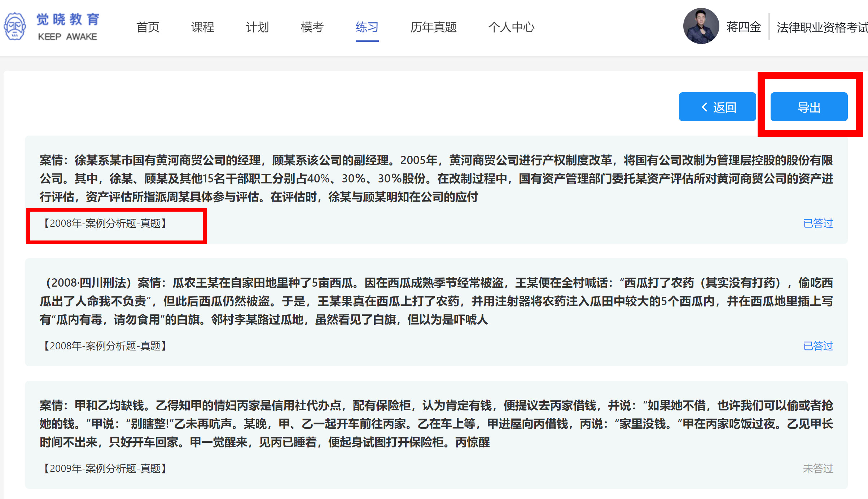This screenshot has height=499, width=868.
Task: Select the 未答过 status of the 2009 case
Action: 818,469
